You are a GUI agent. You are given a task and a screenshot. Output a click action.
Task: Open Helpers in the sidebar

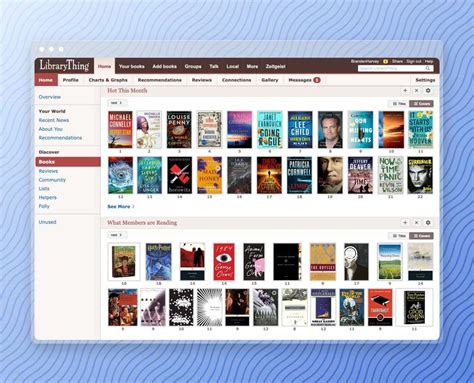tap(48, 197)
